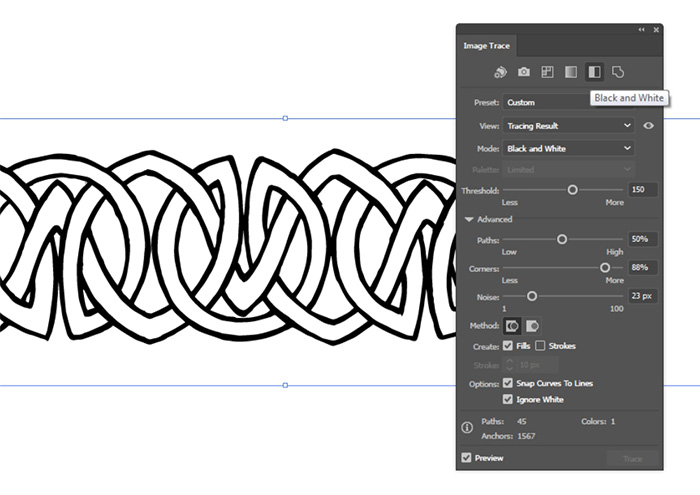Adjust the Threshold slider handle
700x495 pixels.
pyautogui.click(x=572, y=190)
